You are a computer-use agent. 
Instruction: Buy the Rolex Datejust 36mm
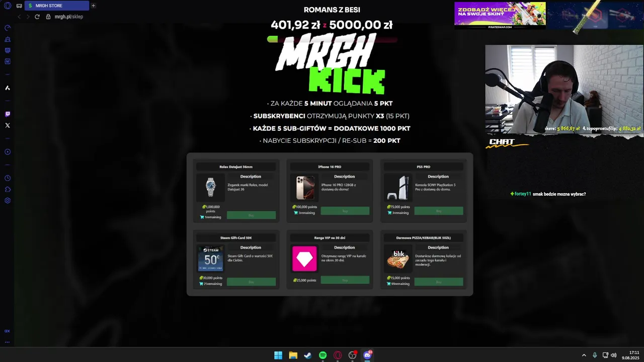[251, 215]
